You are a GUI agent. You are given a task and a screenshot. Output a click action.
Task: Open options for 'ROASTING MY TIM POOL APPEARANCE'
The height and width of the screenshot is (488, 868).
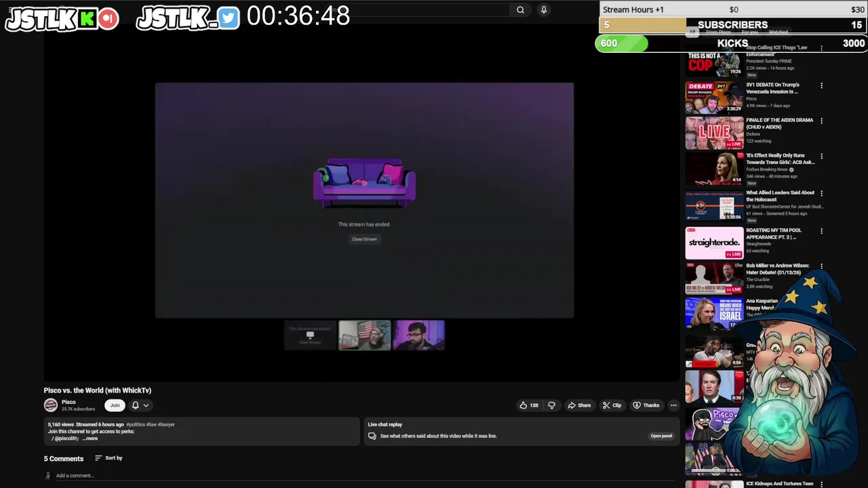pyautogui.click(x=821, y=231)
